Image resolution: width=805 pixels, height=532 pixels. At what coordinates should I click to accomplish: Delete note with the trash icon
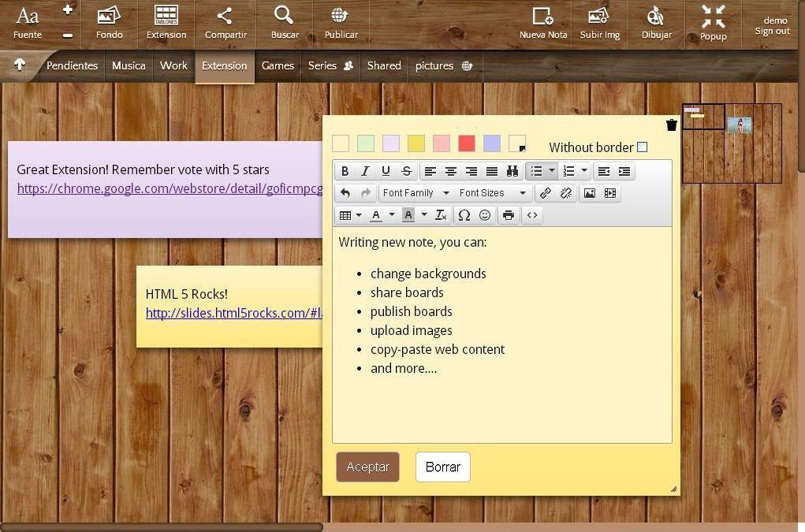671,125
